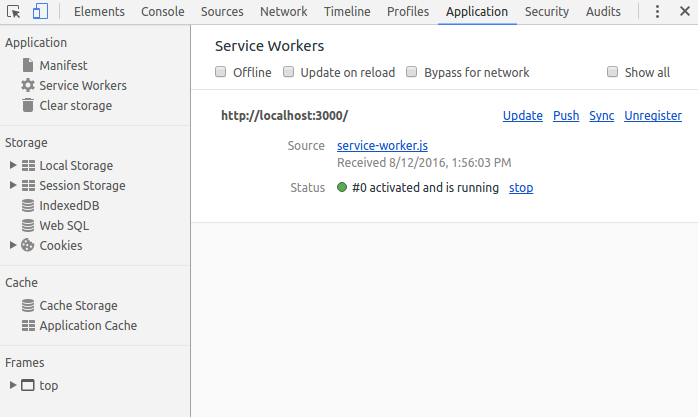Select the IndexedDB database icon

coord(28,206)
